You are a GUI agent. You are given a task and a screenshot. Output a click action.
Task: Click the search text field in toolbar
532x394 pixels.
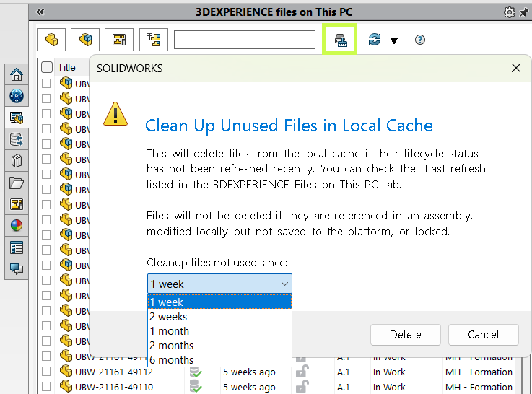[x=245, y=40]
